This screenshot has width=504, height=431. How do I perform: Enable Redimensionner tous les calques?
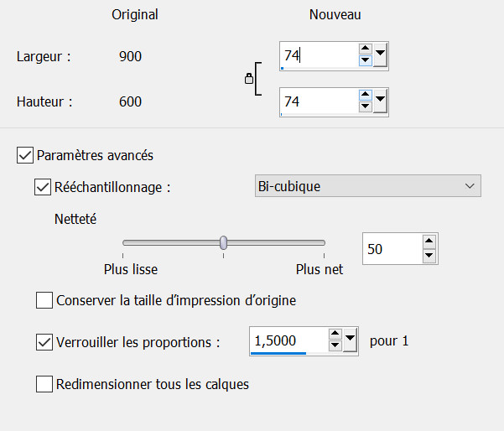tap(44, 385)
